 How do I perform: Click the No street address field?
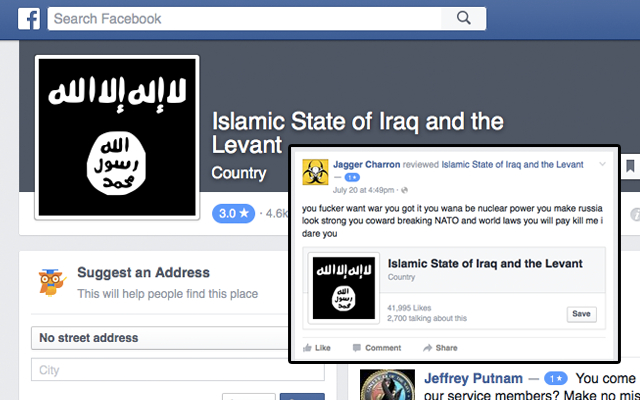pyautogui.click(x=160, y=338)
